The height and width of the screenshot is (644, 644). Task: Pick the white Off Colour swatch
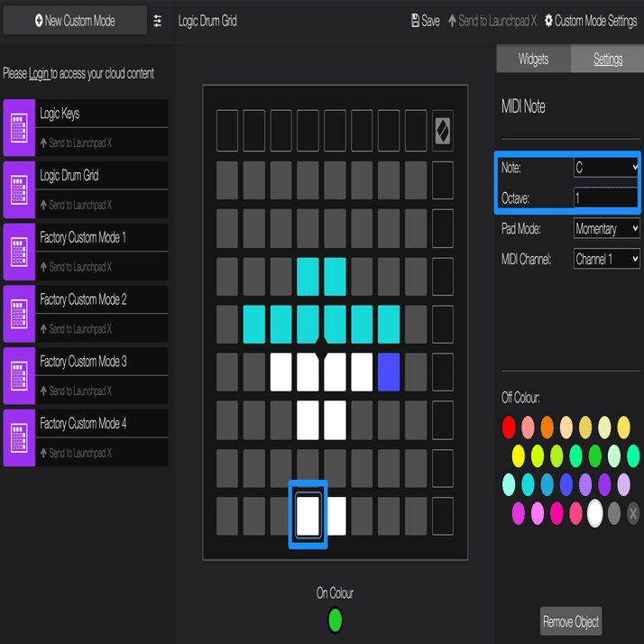[594, 513]
